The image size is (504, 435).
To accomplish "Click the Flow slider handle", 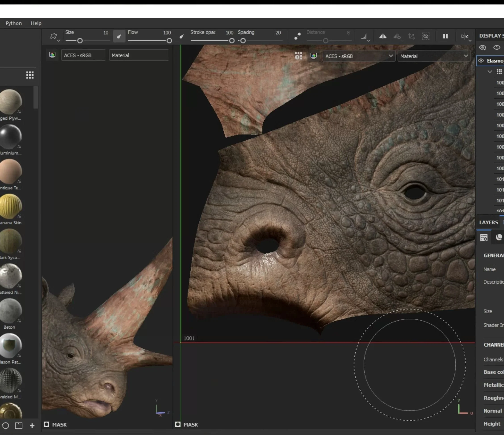I will [x=169, y=41].
